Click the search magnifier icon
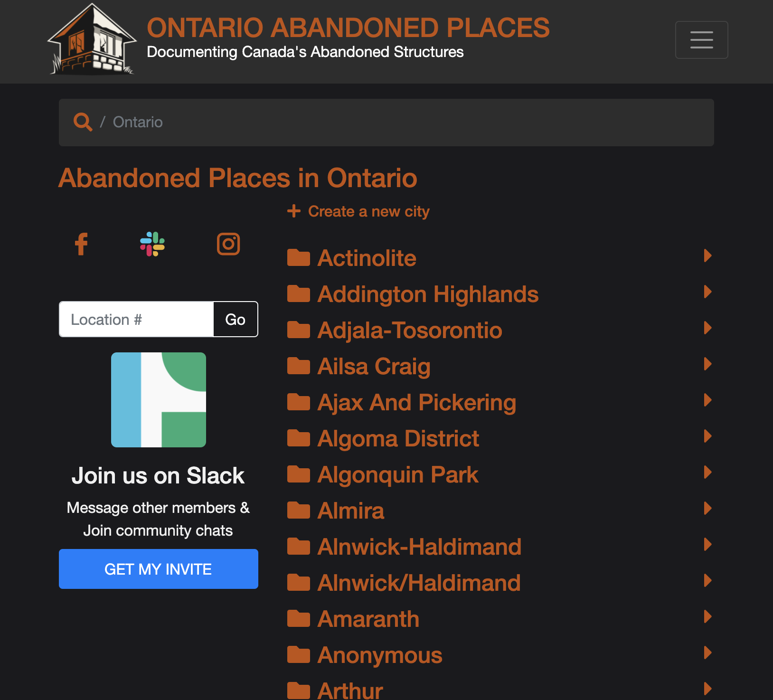Screen dimensions: 773x700 [x=83, y=122]
